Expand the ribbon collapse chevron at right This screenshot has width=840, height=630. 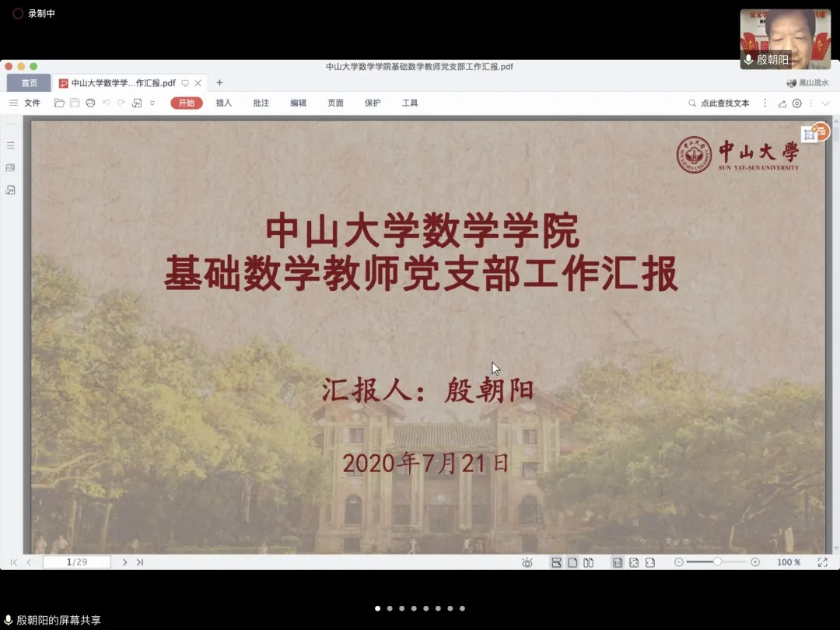click(825, 103)
